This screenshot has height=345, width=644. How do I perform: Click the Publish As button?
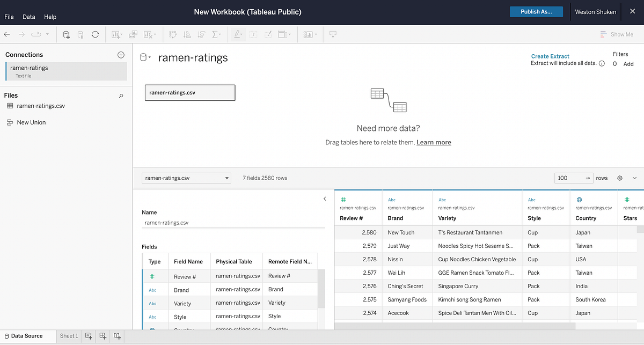(x=536, y=11)
